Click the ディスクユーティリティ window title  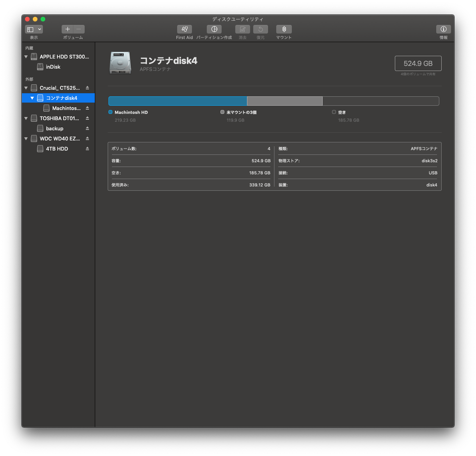[x=238, y=19]
